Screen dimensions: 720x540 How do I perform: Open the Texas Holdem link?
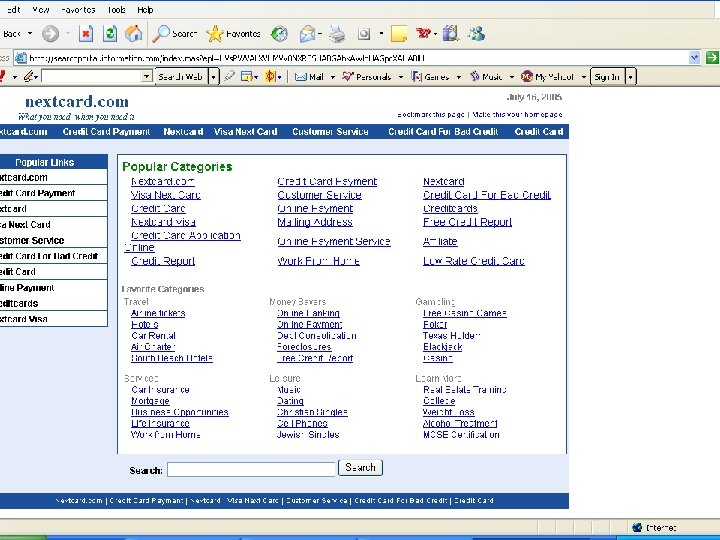[451, 336]
